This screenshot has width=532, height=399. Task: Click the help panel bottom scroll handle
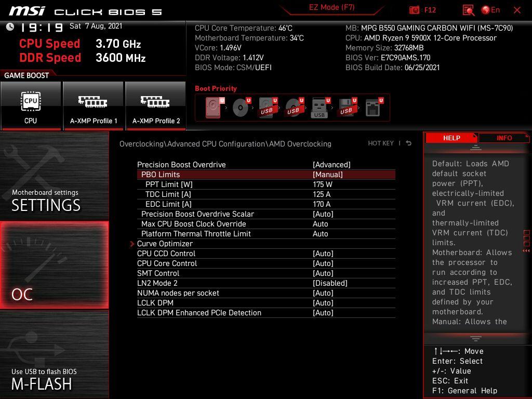(476, 338)
